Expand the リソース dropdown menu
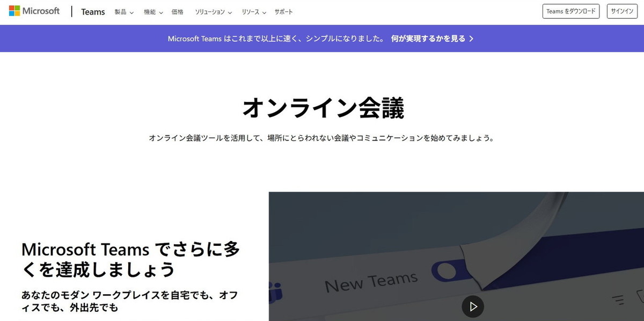 click(x=254, y=12)
